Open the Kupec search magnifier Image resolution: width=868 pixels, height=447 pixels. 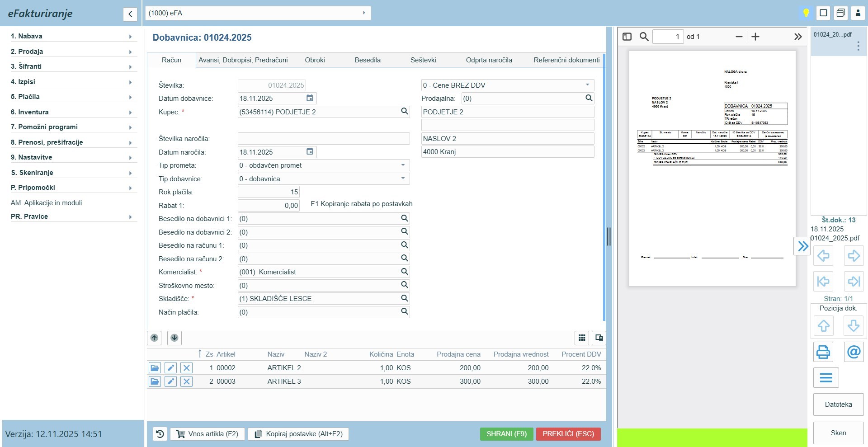point(404,112)
